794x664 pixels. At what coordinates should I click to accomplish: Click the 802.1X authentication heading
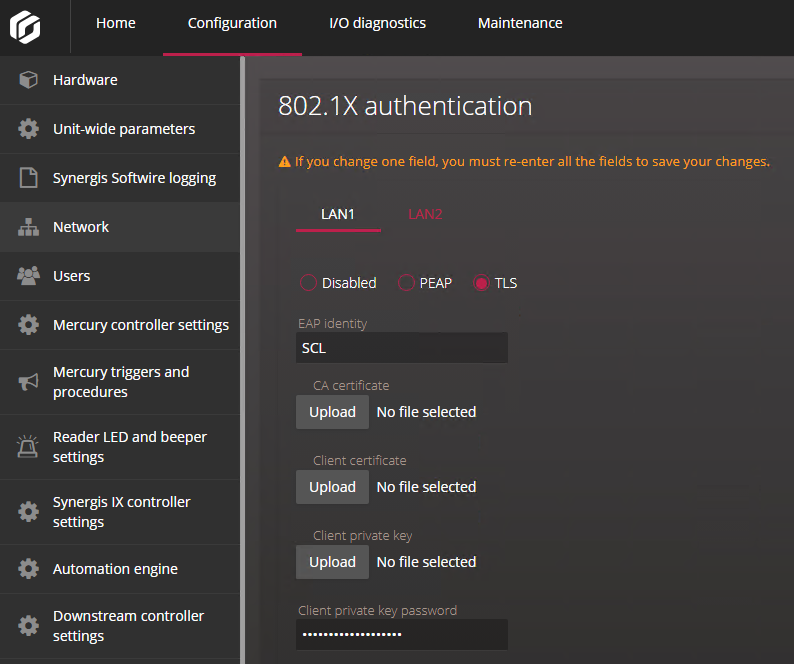point(405,106)
